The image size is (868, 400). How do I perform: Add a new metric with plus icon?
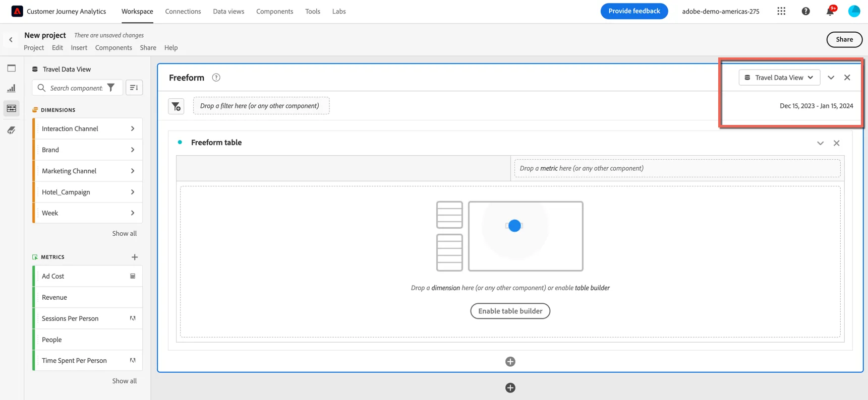135,257
